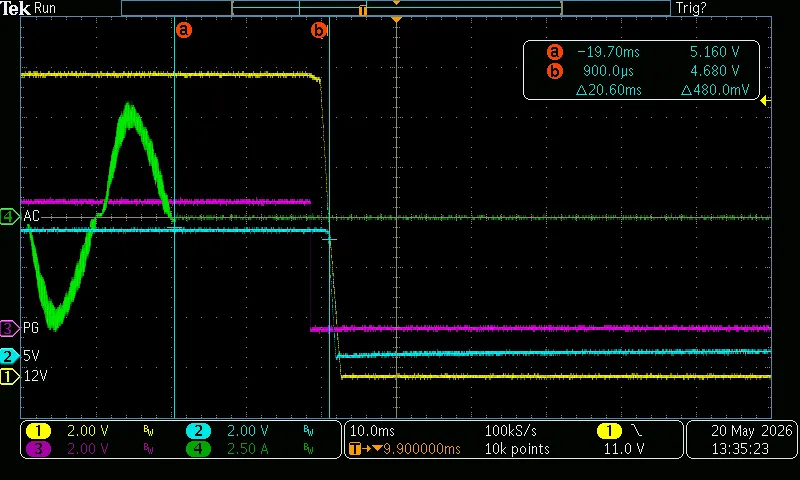Click the Tek logo
The image size is (800, 480).
(15, 8)
